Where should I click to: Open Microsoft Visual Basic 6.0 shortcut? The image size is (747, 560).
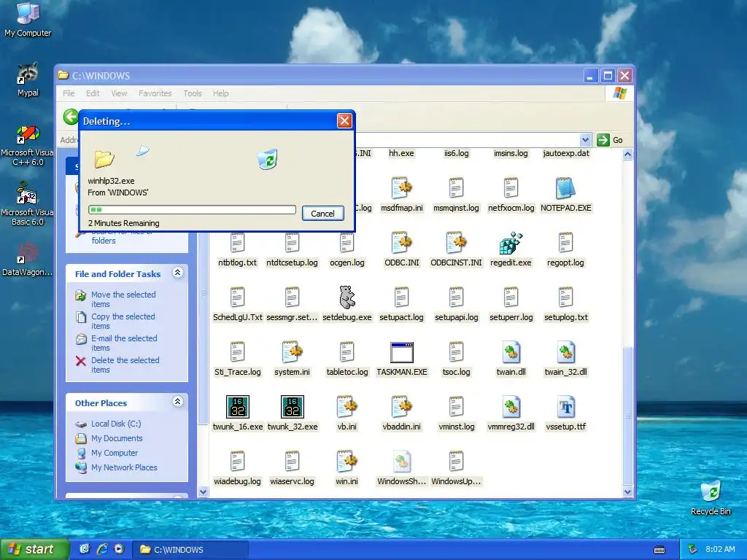(28, 205)
